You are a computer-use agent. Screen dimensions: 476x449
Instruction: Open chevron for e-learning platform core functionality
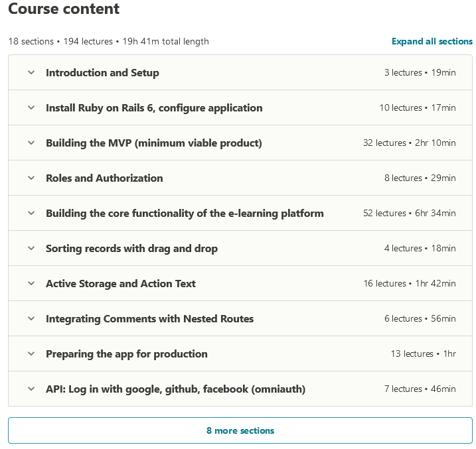pyautogui.click(x=31, y=214)
